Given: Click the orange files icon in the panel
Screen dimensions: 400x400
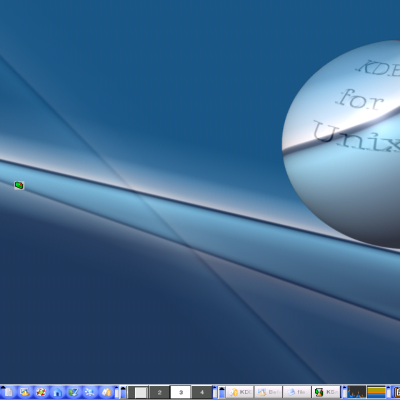Looking at the screenshot, I should (x=106, y=392).
